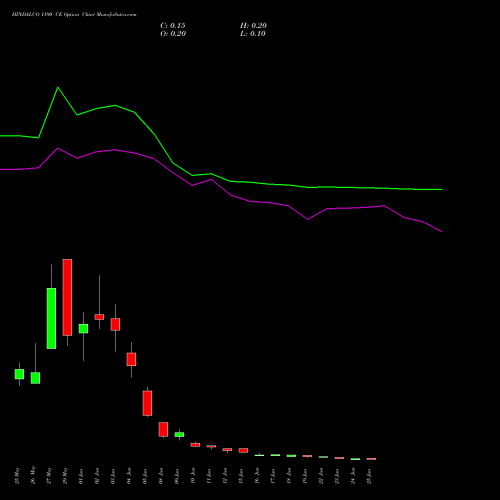Click the "10 Jun" date axis label
The height and width of the screenshot is (500, 500).
click(x=193, y=476)
